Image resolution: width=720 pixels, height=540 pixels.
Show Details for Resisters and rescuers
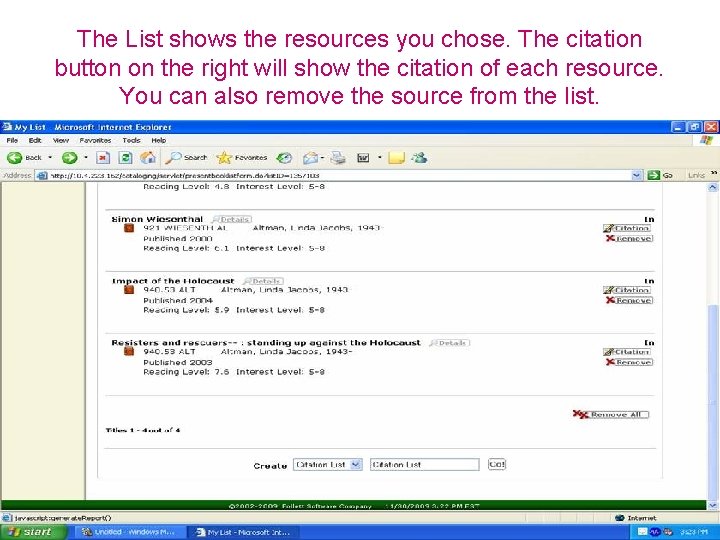point(449,343)
